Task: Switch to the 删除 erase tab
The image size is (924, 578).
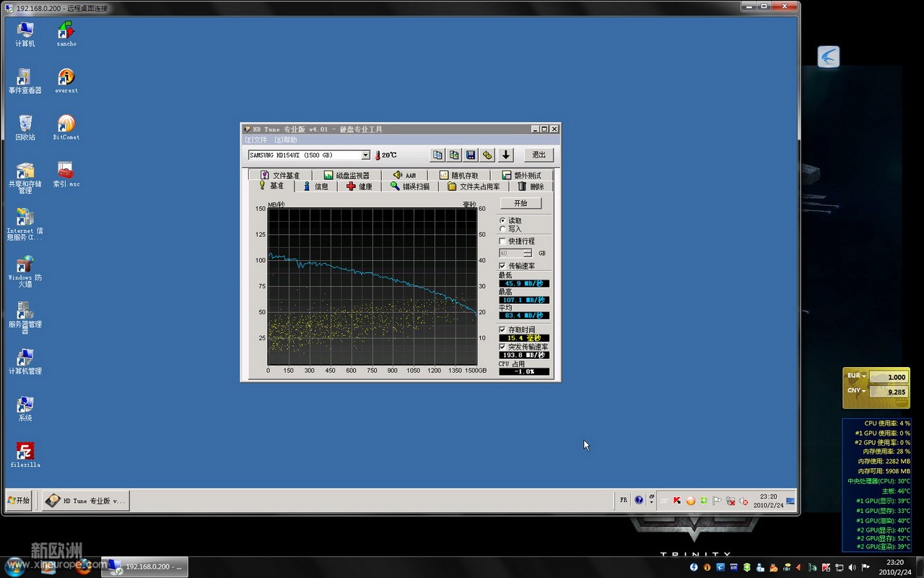Action: coord(531,186)
